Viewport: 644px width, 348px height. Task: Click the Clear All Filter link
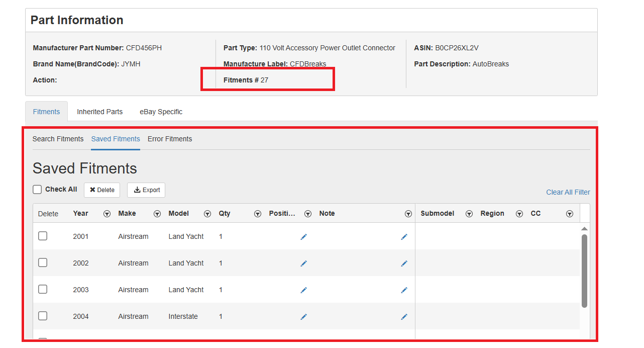point(568,192)
